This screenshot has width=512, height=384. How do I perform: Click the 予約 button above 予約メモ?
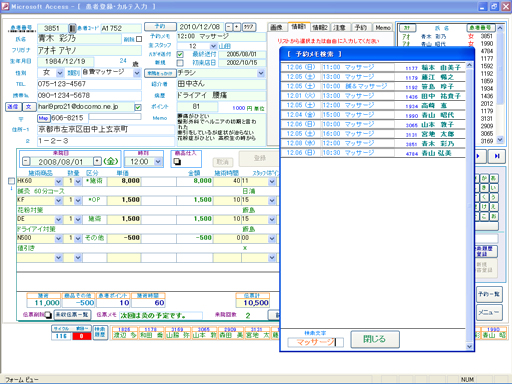pyautogui.click(x=160, y=26)
